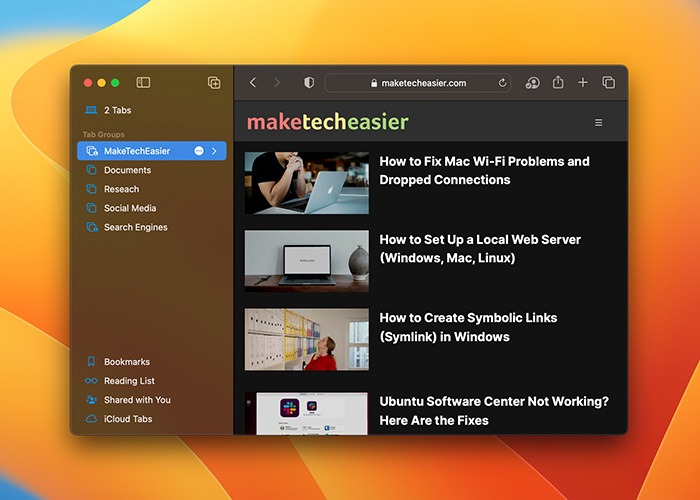Click the lock icon in address bar

click(x=374, y=83)
